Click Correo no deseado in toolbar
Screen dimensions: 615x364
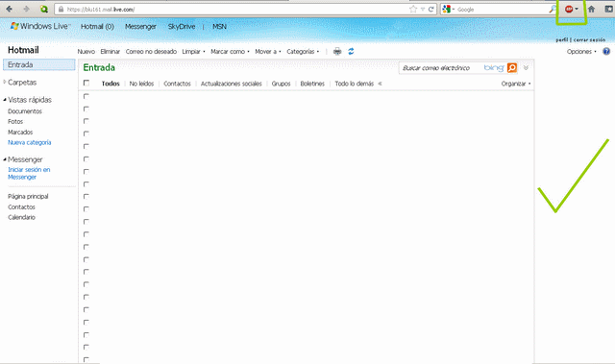coord(151,51)
